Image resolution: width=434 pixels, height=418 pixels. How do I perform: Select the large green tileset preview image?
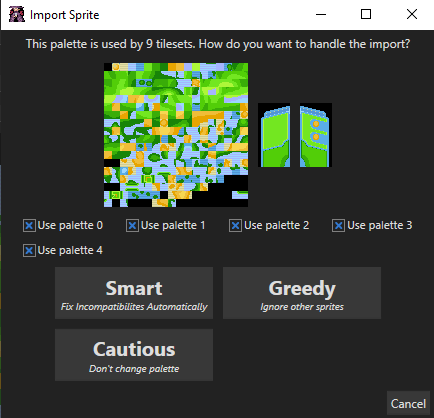(176, 135)
